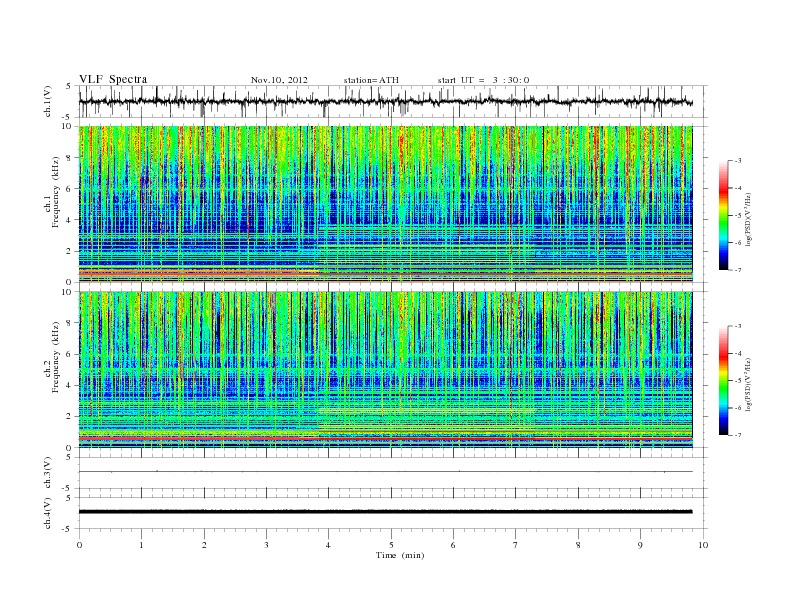
Task: Click the time axis tick label '10'
Action: 703,545
